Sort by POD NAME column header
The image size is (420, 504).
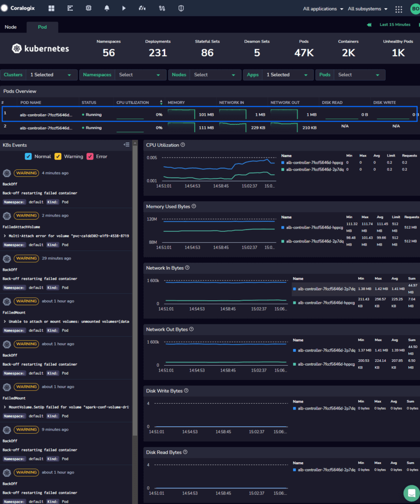pyautogui.click(x=31, y=102)
